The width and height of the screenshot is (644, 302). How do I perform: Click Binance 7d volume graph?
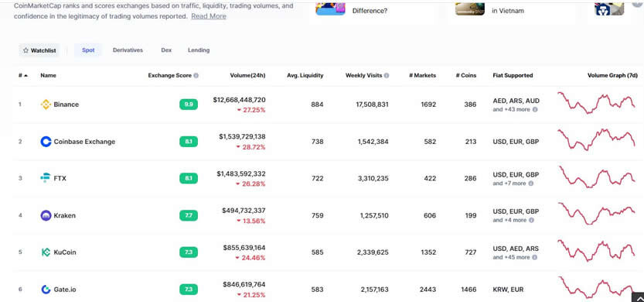point(596,103)
